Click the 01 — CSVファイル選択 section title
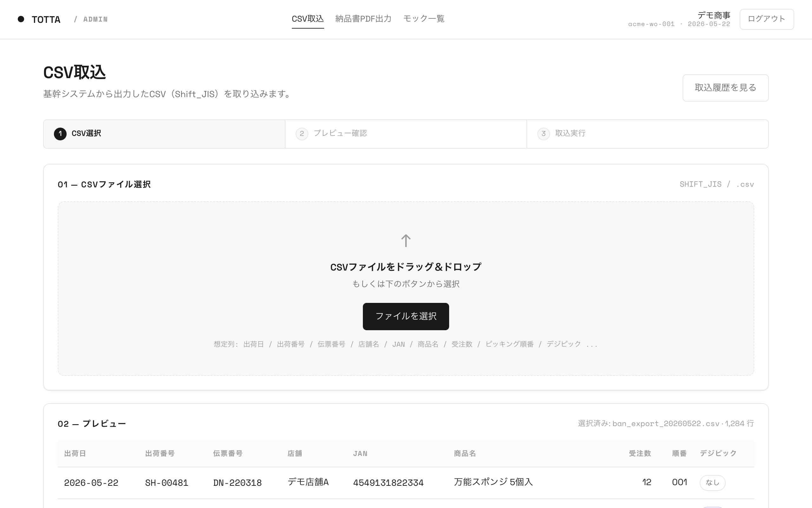 [104, 184]
